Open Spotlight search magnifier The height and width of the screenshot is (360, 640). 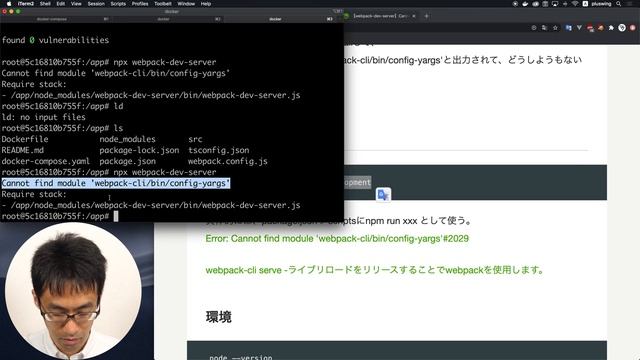(618, 4)
